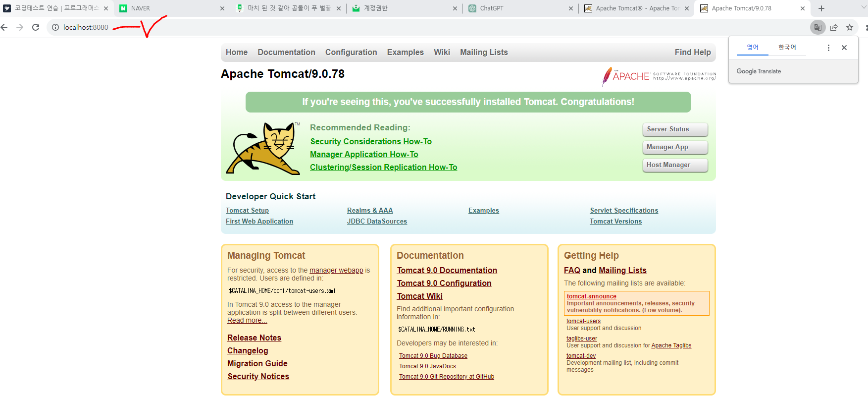
Task: Open the Tomcat Versions link
Action: 615,222
